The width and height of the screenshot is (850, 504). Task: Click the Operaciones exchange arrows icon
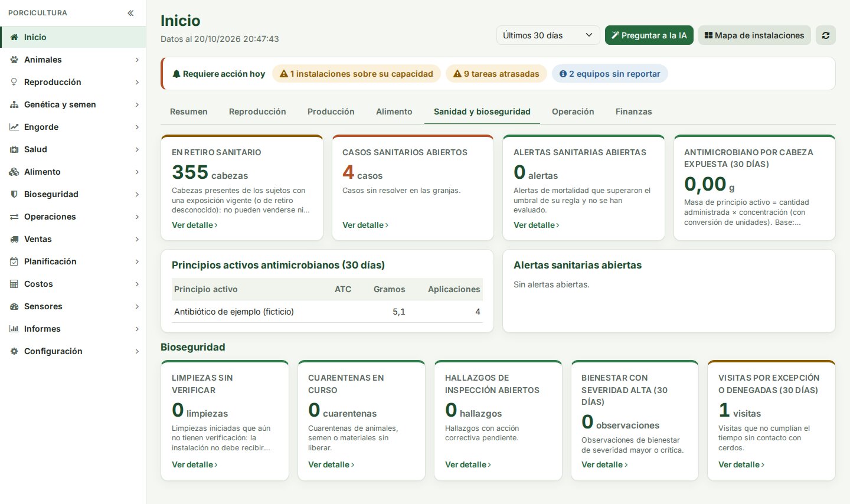pyautogui.click(x=14, y=217)
